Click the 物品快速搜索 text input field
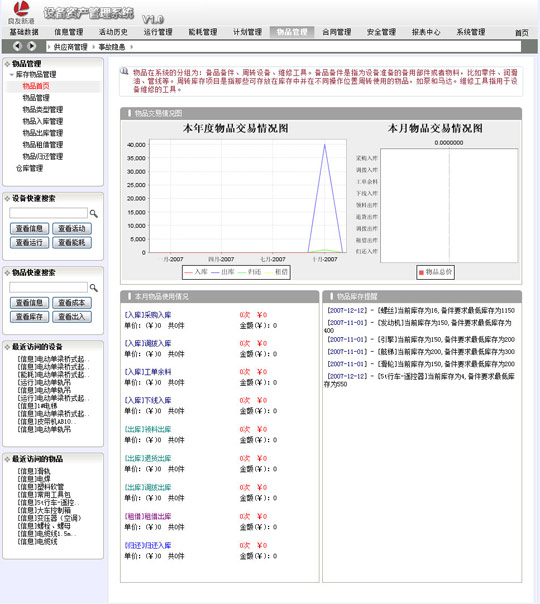The image size is (540, 604). (x=49, y=287)
